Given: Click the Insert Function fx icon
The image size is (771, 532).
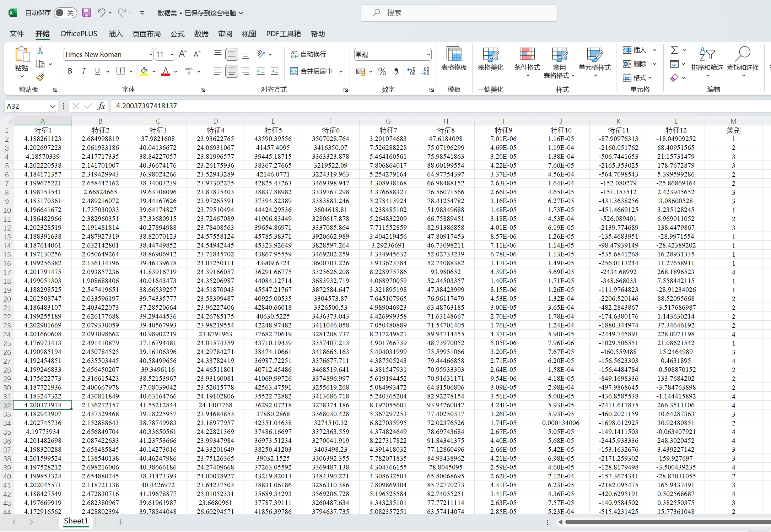Looking at the screenshot, I should coord(102,106).
